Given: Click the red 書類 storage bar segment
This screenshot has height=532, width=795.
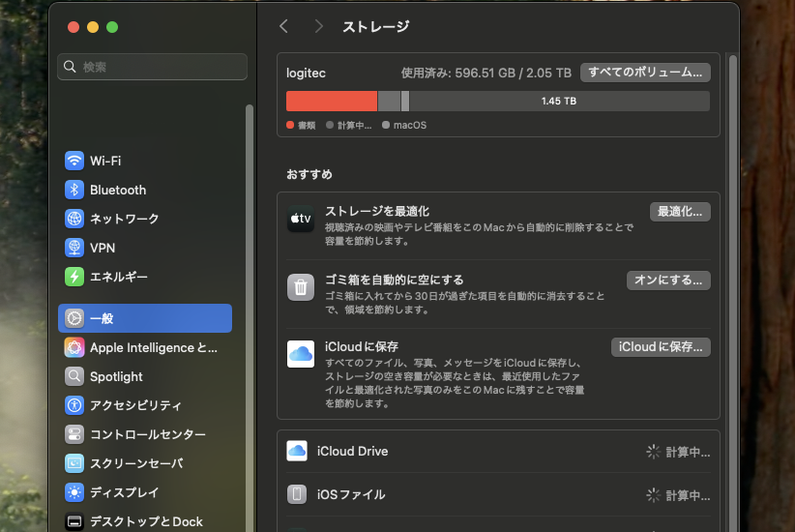Looking at the screenshot, I should [332, 101].
